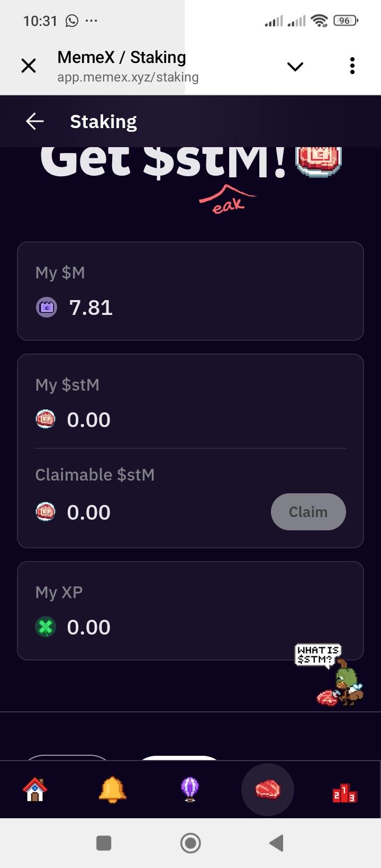Open the three-dot browser menu
This screenshot has height=868, width=381.
point(352,66)
